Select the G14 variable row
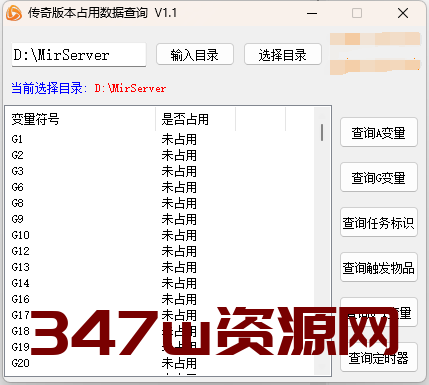The image size is (429, 385). coord(160,283)
